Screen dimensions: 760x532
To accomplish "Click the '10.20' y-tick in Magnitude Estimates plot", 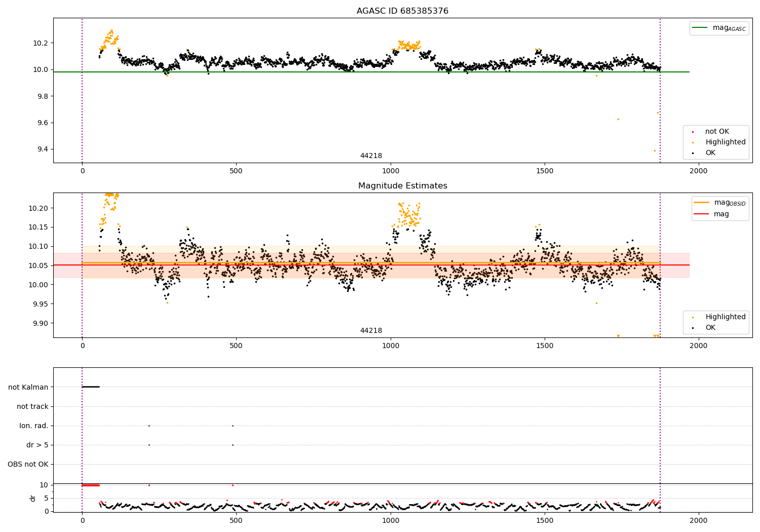I will pyautogui.click(x=39, y=208).
